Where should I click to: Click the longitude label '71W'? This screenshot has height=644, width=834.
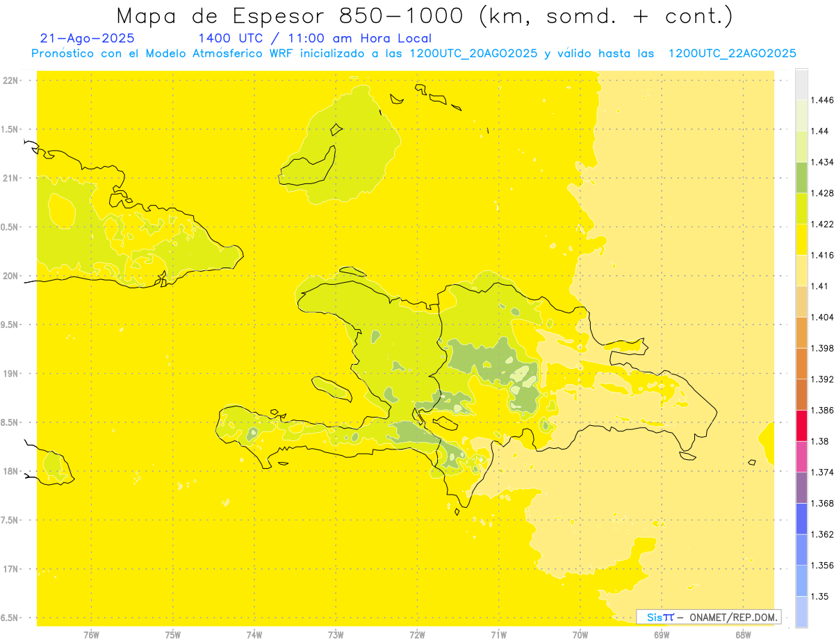click(498, 635)
